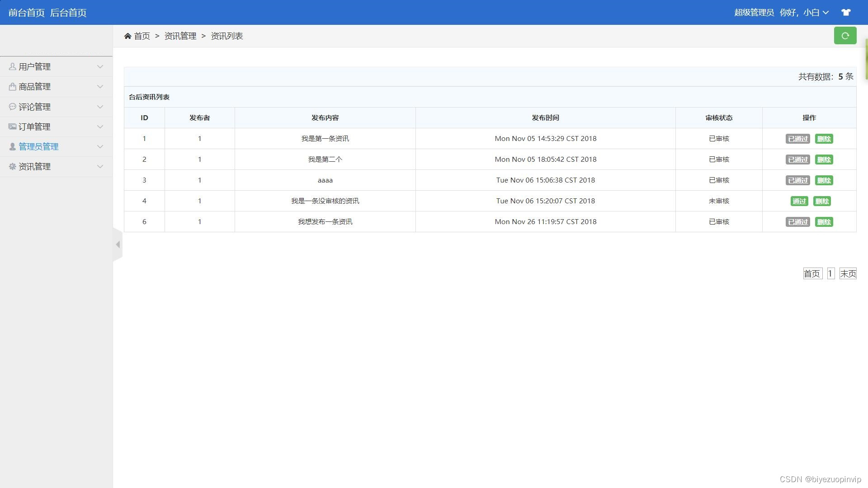Click the user management person icon
This screenshot has height=488, width=868.
(x=12, y=67)
